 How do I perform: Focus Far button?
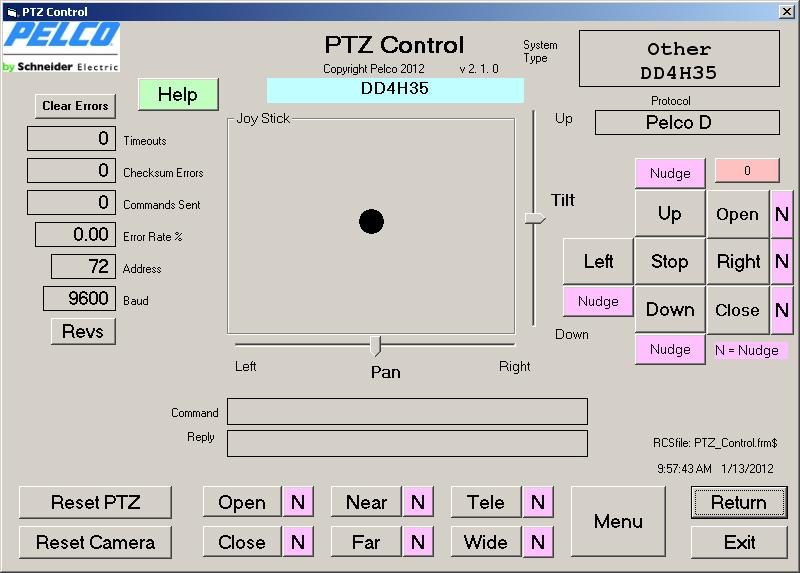pyautogui.click(x=366, y=542)
